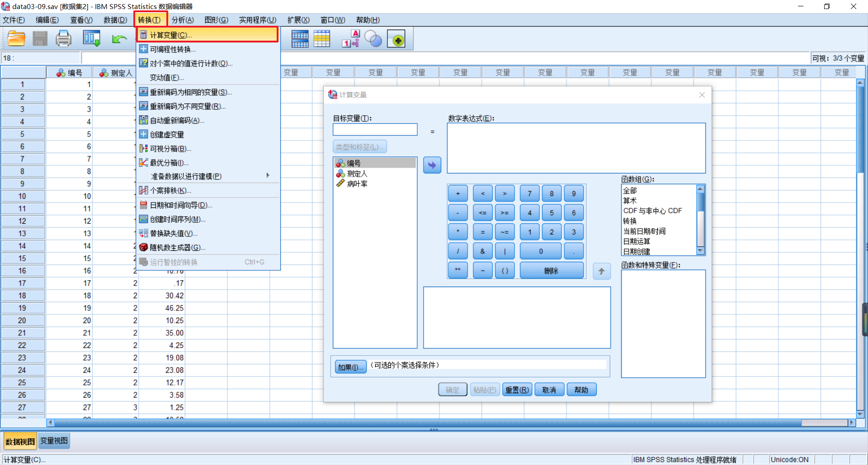Choose 重新编码为不同变量(R)... entry
The height and width of the screenshot is (465, 868).
click(x=208, y=106)
